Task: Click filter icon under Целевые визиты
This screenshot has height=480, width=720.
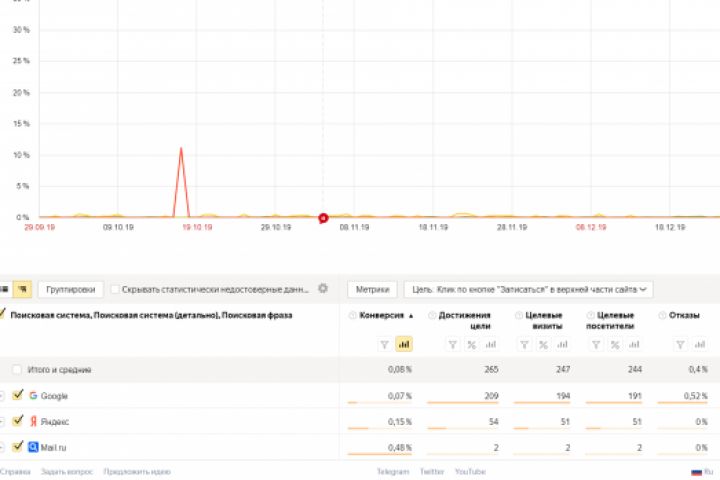Action: pyautogui.click(x=523, y=344)
